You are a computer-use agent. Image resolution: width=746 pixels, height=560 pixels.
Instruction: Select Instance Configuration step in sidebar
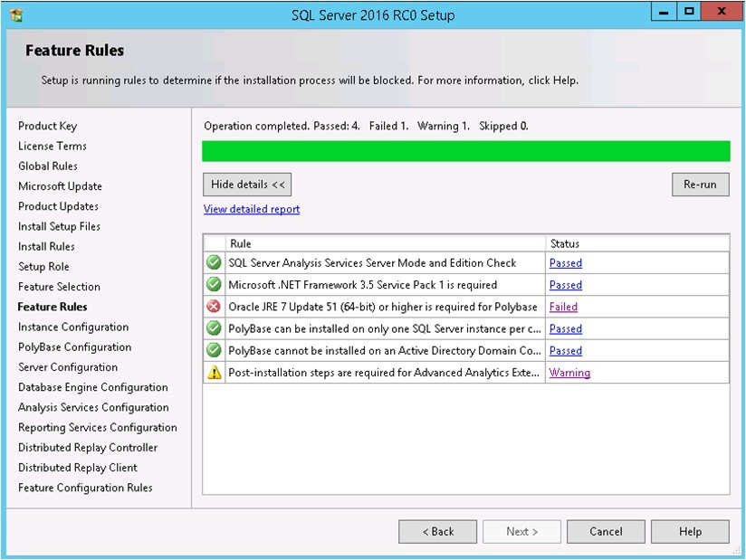click(x=73, y=327)
